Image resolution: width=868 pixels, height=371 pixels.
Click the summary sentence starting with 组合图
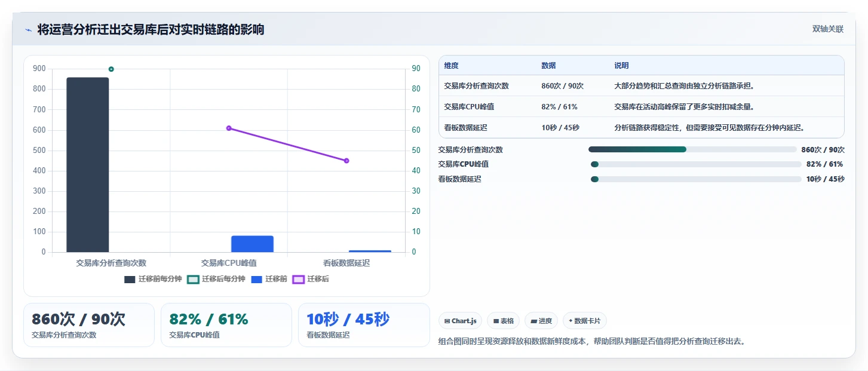coord(592,342)
